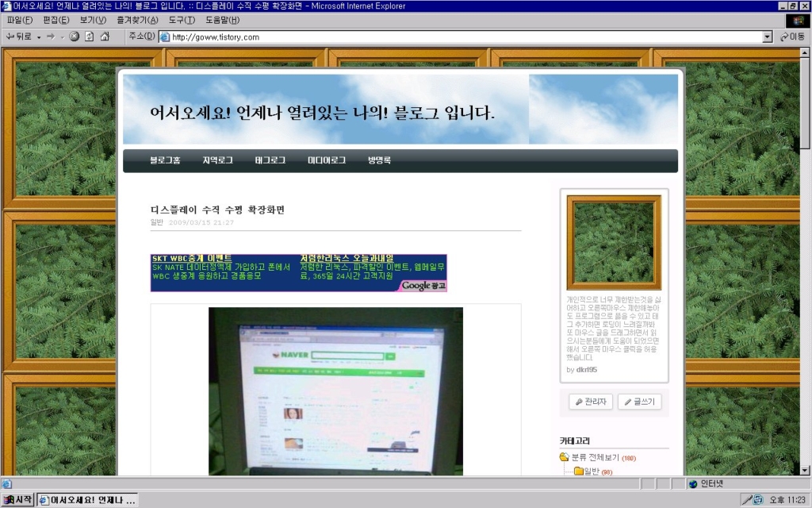Click the IE window taskbar button
This screenshot has width=812, height=508.
[87, 500]
